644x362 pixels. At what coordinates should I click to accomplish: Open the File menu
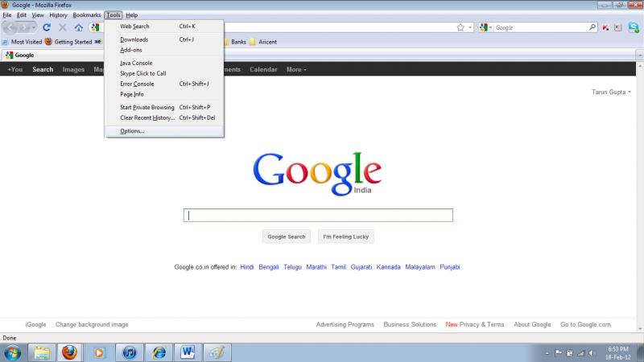click(7, 15)
